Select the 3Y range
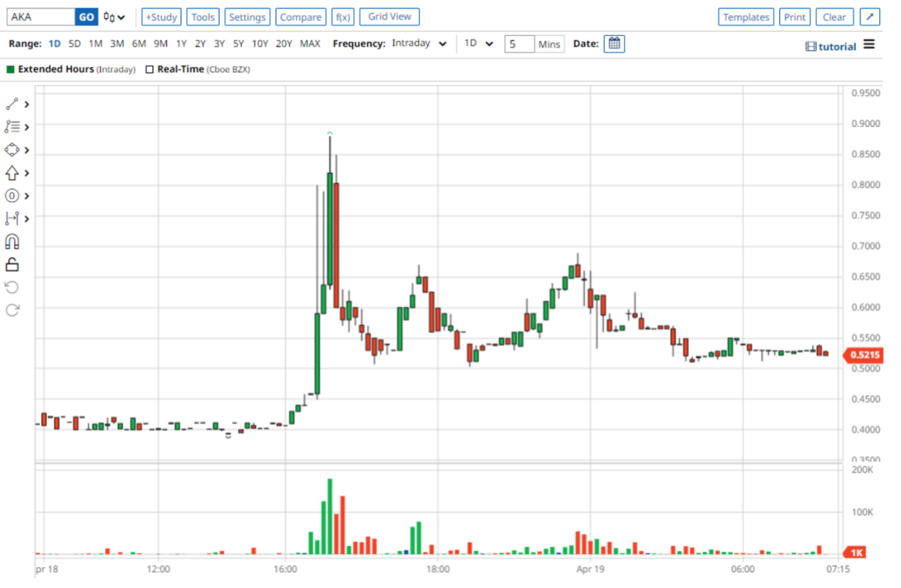Viewport: 901px width, 588px height. point(219,44)
